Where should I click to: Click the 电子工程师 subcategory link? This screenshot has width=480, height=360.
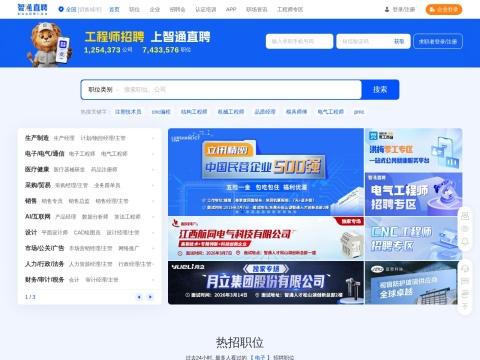tap(82, 154)
